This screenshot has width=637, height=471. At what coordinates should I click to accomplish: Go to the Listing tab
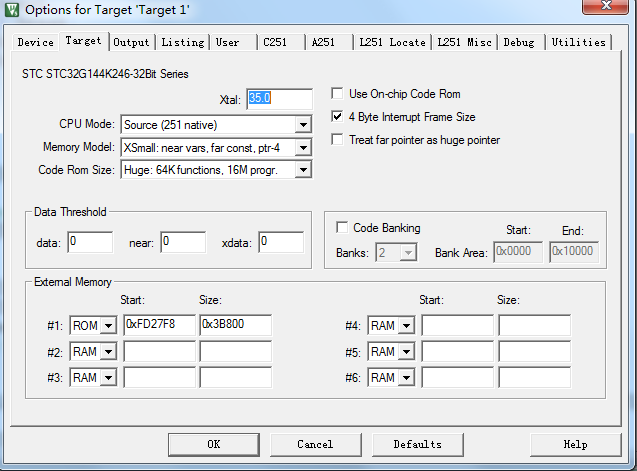(183, 42)
